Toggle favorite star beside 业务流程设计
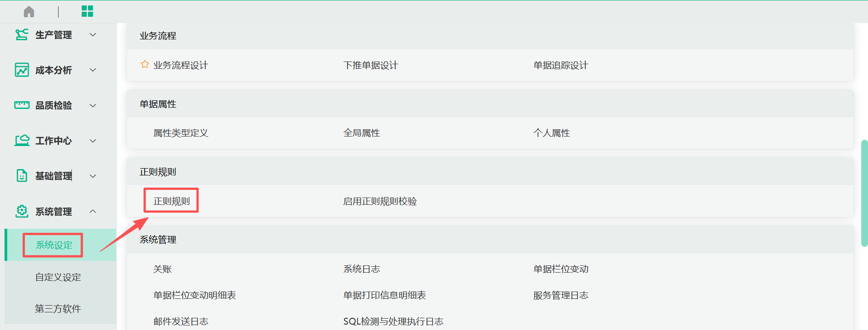 pos(145,65)
